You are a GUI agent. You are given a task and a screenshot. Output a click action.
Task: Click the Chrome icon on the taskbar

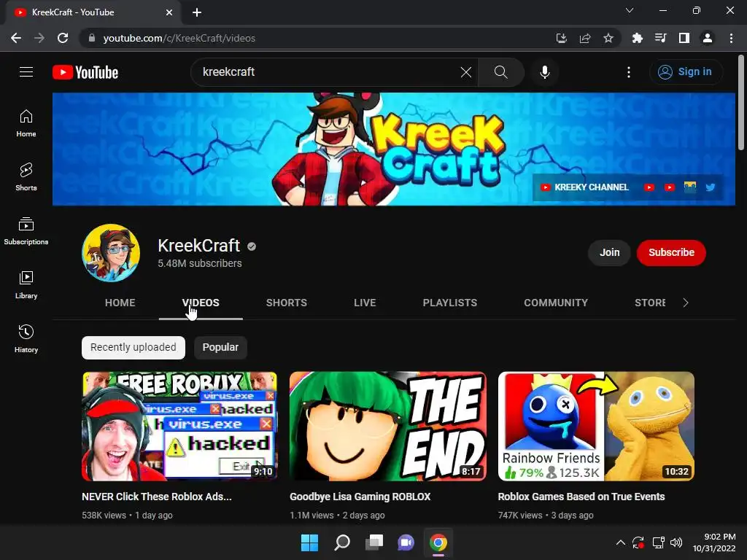[x=438, y=542]
